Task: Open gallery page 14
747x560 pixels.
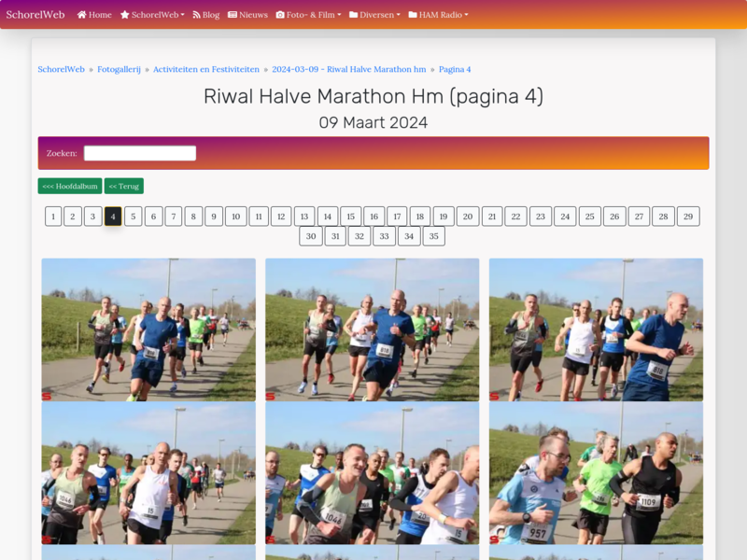Action: pos(328,217)
